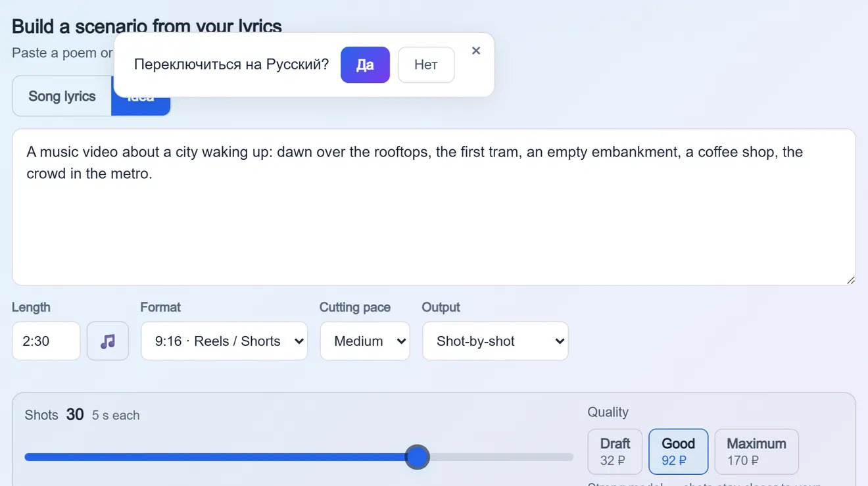Click the music note icon button
868x486 pixels.
click(x=108, y=341)
